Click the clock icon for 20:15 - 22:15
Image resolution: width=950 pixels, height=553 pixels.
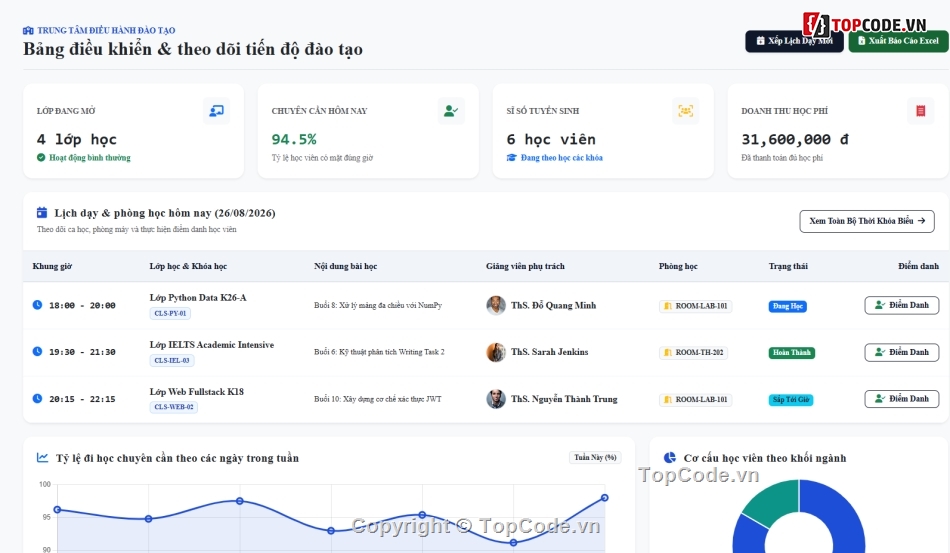(38, 399)
